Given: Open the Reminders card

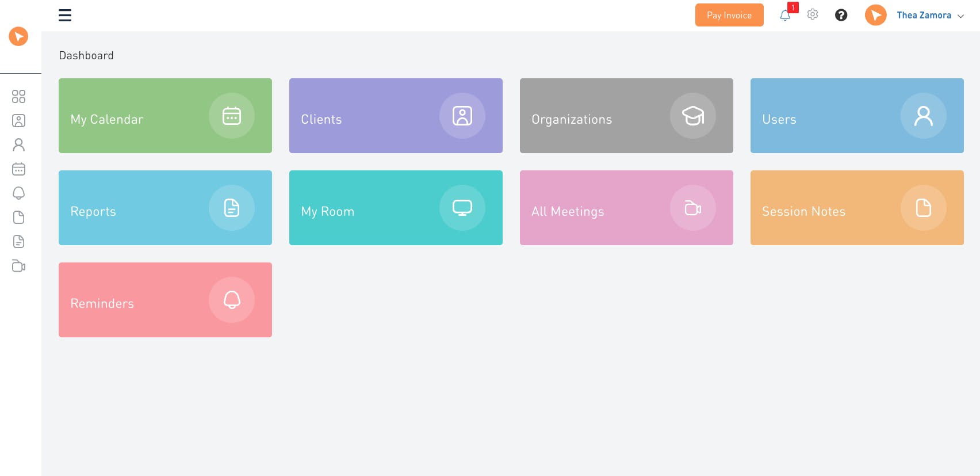Looking at the screenshot, I should click(165, 300).
